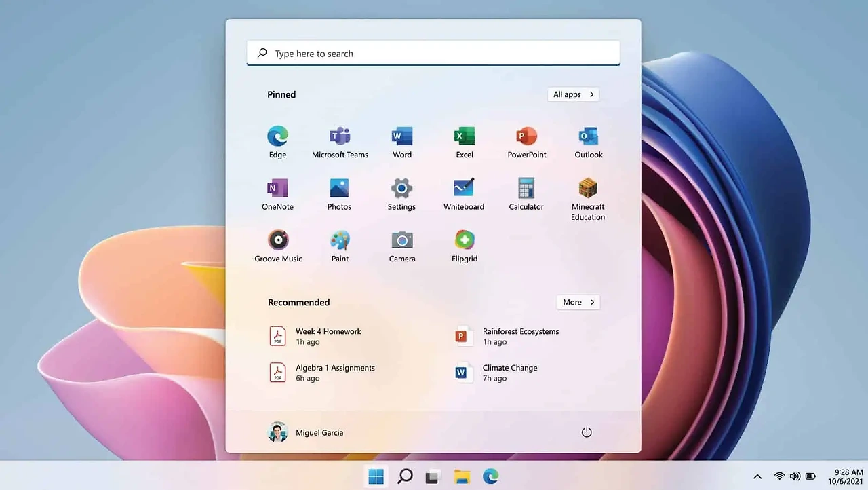Launch PowerPoint from pinned apps
The width and height of the screenshot is (868, 490).
click(x=527, y=142)
